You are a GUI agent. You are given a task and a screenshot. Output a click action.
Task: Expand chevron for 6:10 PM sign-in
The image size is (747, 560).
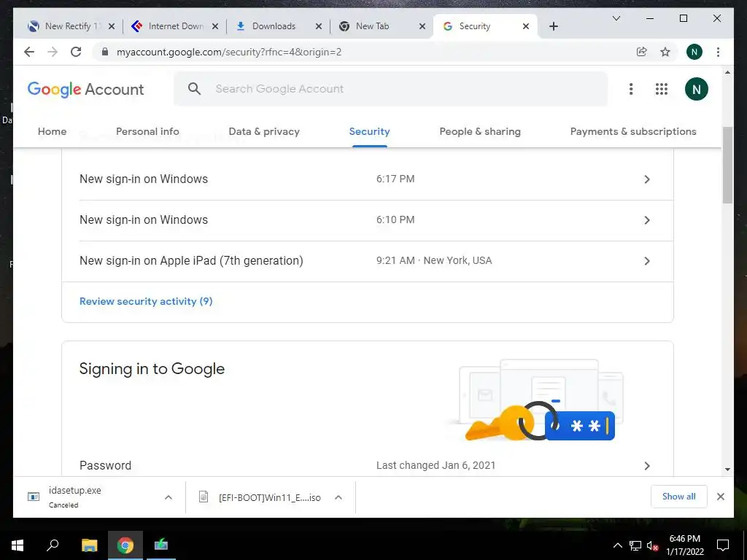pyautogui.click(x=647, y=220)
